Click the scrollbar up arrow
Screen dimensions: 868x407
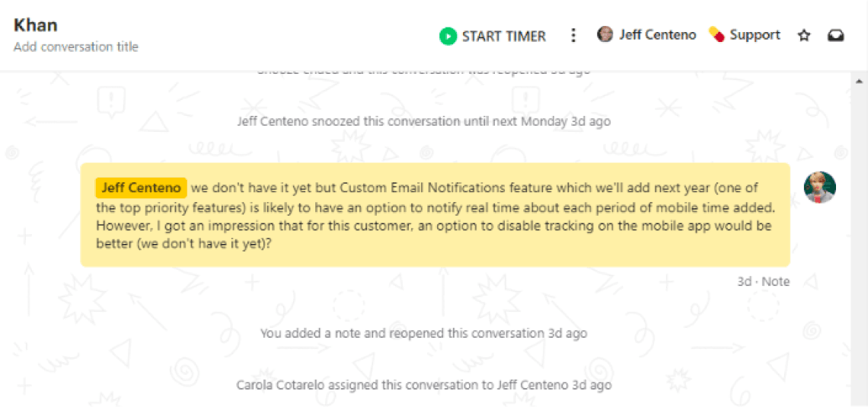pyautogui.click(x=860, y=81)
